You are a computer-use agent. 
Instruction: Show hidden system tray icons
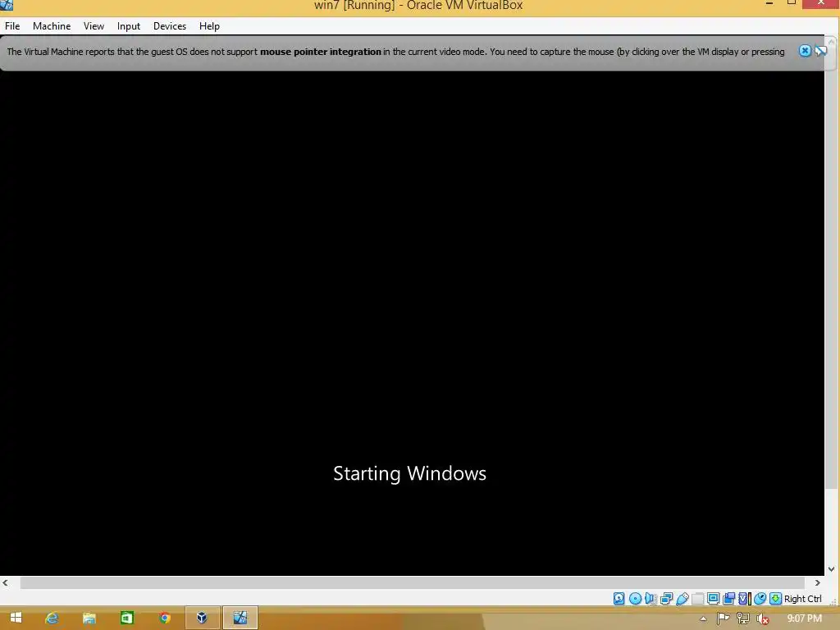point(703,619)
